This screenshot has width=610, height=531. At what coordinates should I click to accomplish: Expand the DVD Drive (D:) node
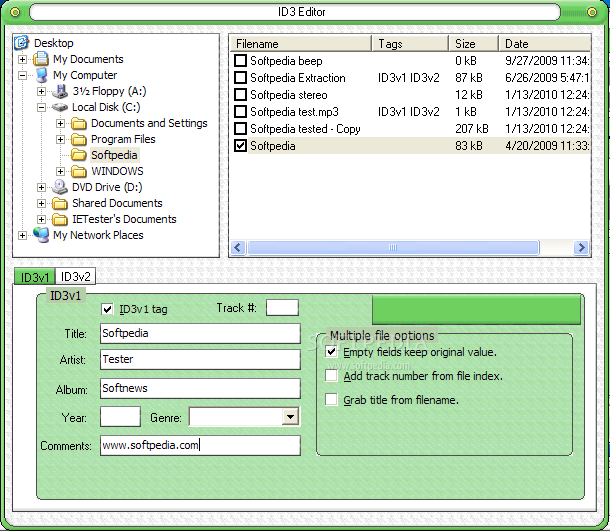pos(41,188)
